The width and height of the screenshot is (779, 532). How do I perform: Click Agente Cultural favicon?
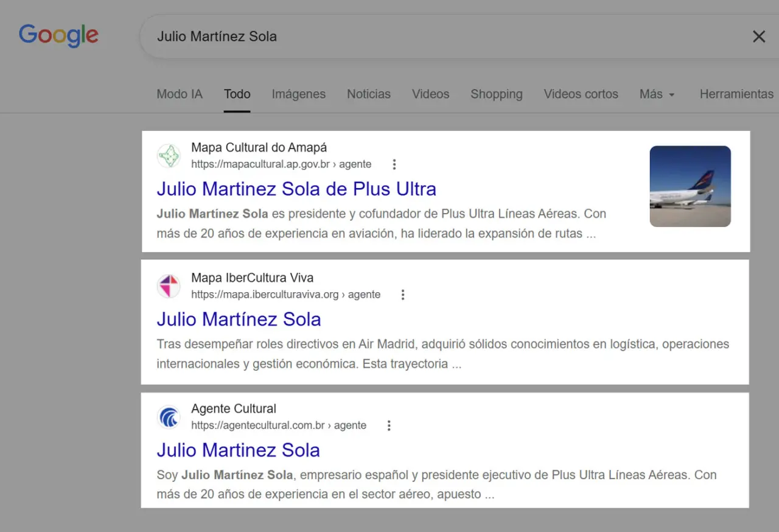(x=169, y=418)
